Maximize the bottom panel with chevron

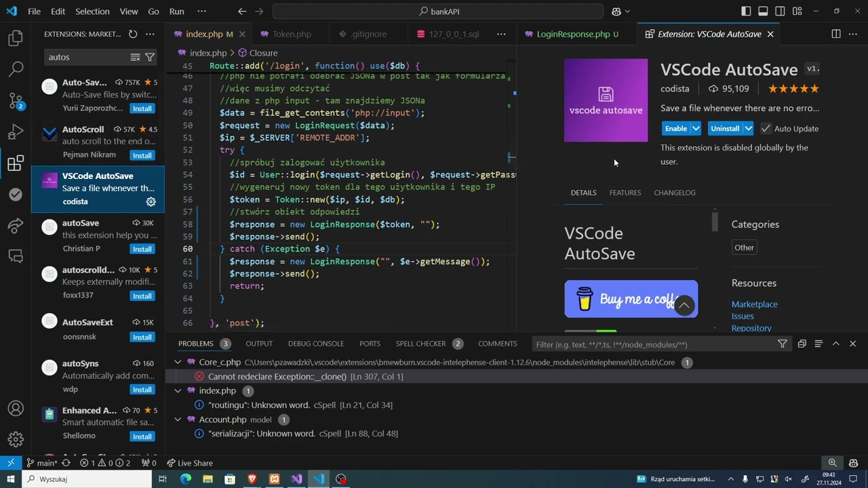pyautogui.click(x=835, y=344)
